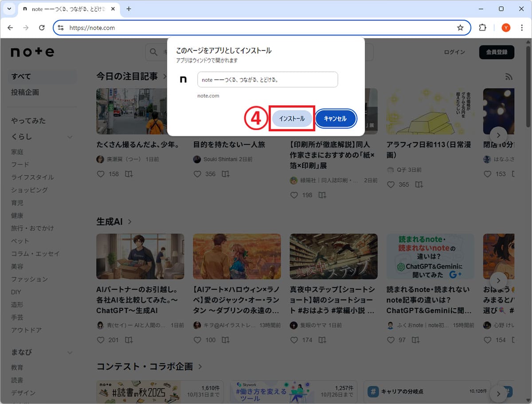Click the 会員登録 button

497,52
